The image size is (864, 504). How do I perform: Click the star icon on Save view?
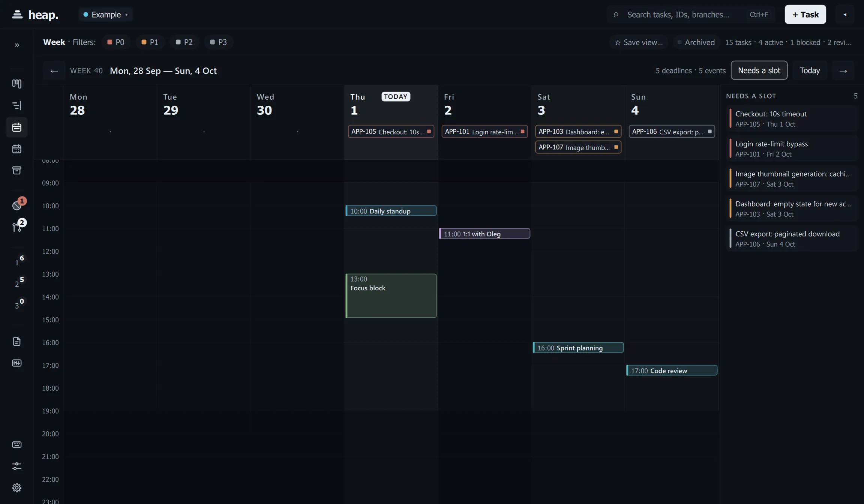pos(618,42)
